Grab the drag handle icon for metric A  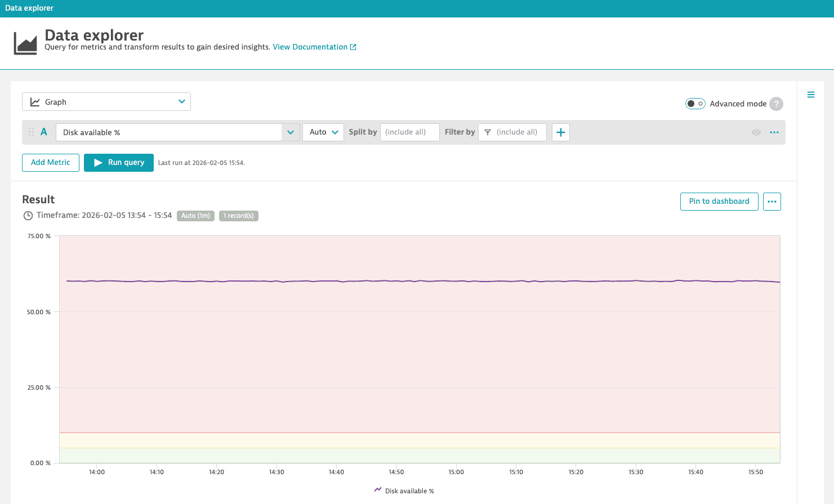coord(31,132)
